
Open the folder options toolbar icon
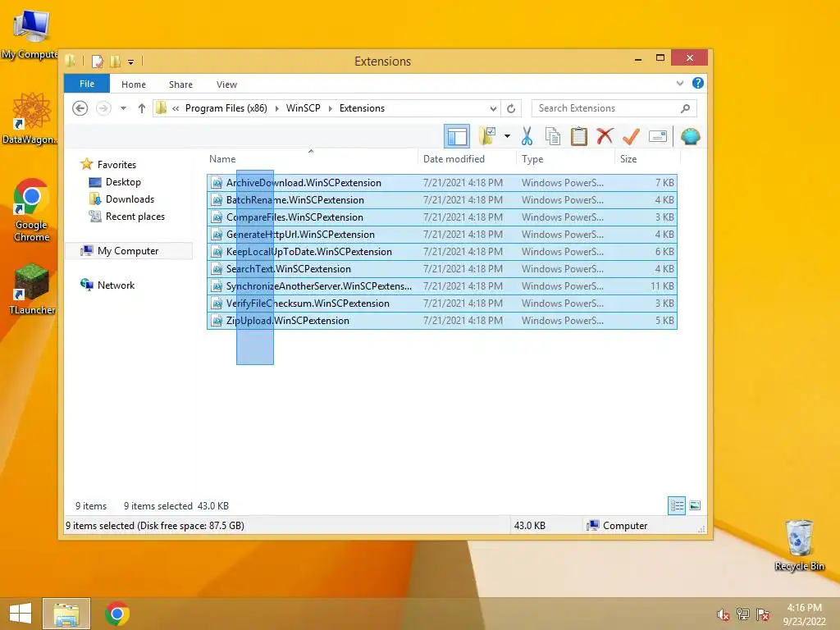(487, 136)
